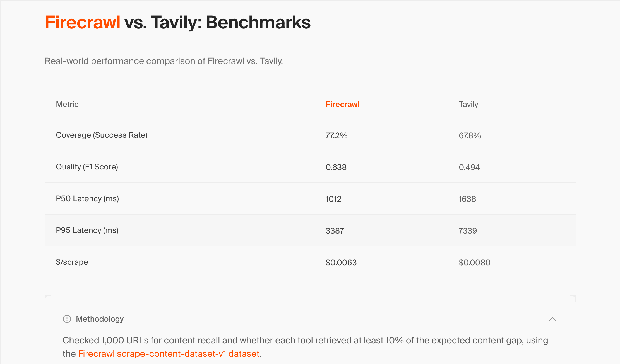Screen dimensions: 620x364
Task: Open the Firecrawl scrape-content-dataset-v1 dataset link
Action: [x=169, y=354]
